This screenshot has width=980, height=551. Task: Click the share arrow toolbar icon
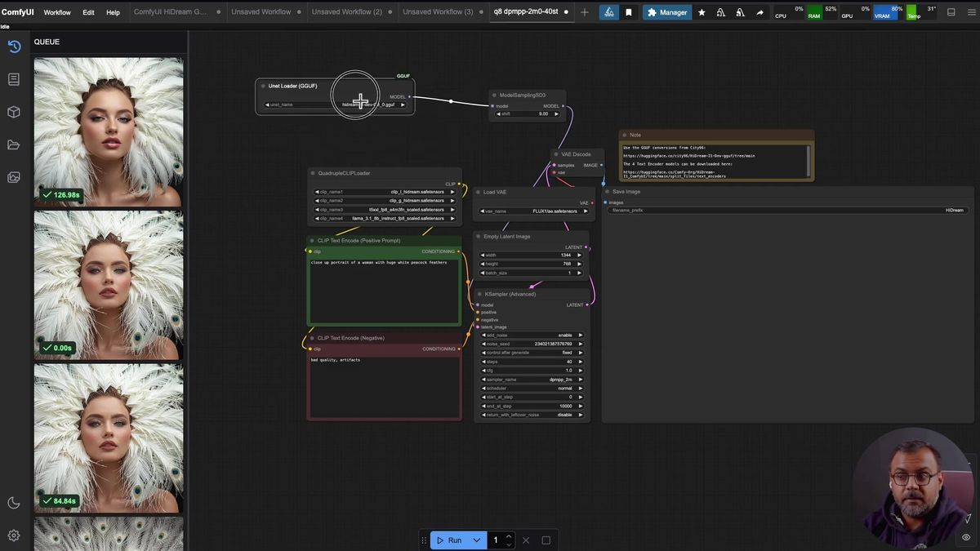coord(760,12)
